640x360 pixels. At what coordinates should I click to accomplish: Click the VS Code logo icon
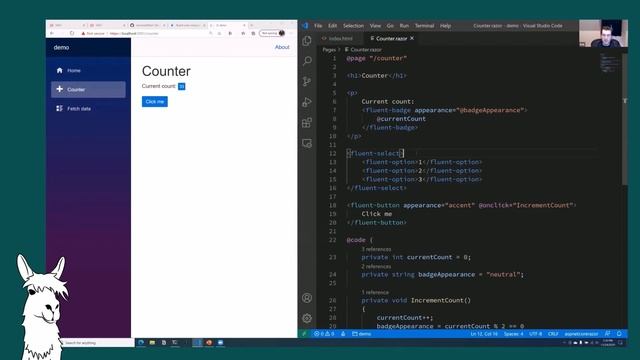[x=305, y=25]
